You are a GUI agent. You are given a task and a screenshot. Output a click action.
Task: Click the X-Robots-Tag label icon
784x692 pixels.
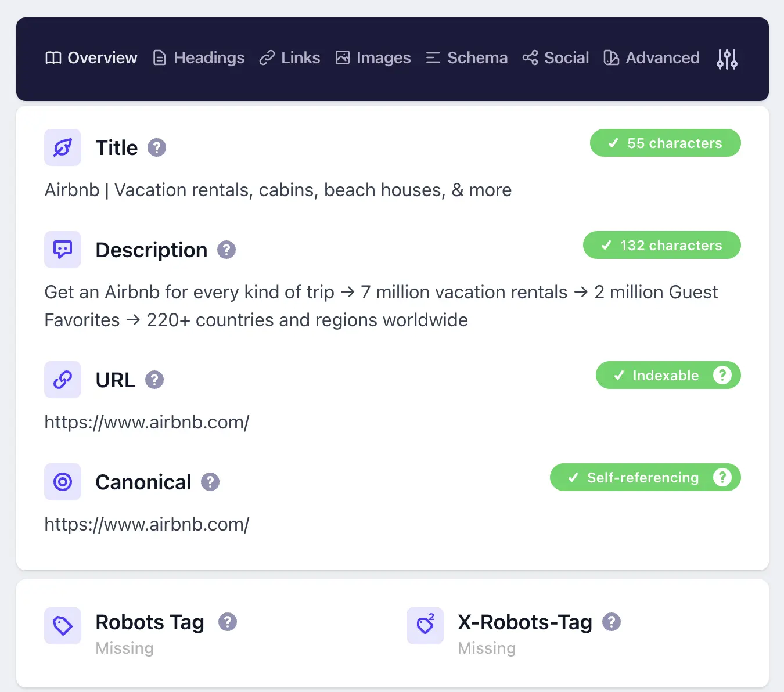point(425,626)
